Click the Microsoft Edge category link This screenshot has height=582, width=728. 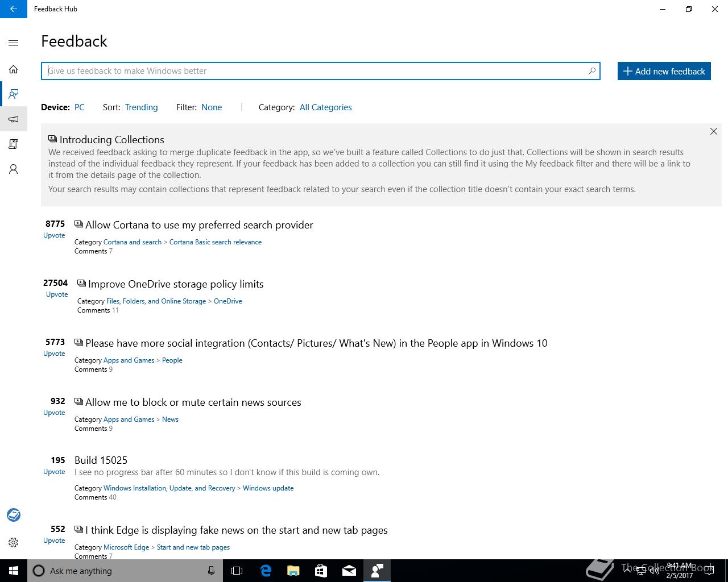[x=126, y=547]
